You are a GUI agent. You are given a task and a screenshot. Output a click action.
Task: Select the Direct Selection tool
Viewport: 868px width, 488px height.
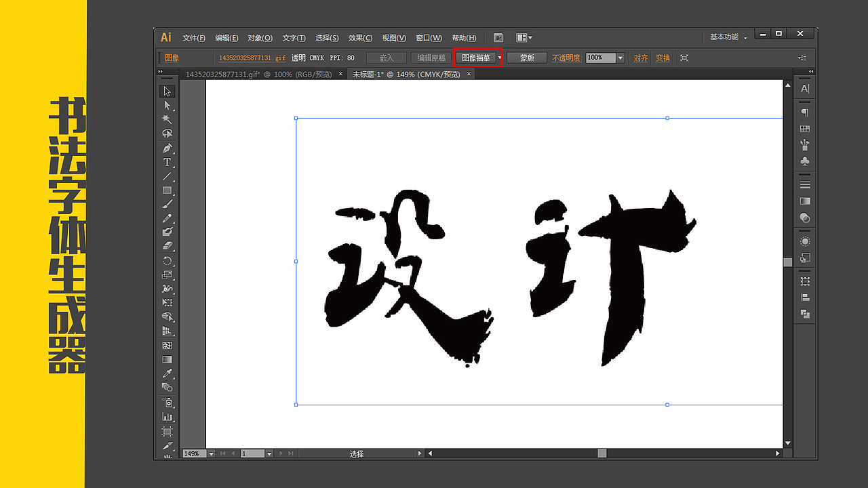point(167,105)
